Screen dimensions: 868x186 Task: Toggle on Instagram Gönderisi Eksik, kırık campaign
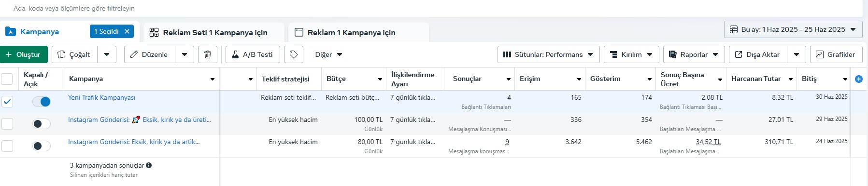click(42, 124)
